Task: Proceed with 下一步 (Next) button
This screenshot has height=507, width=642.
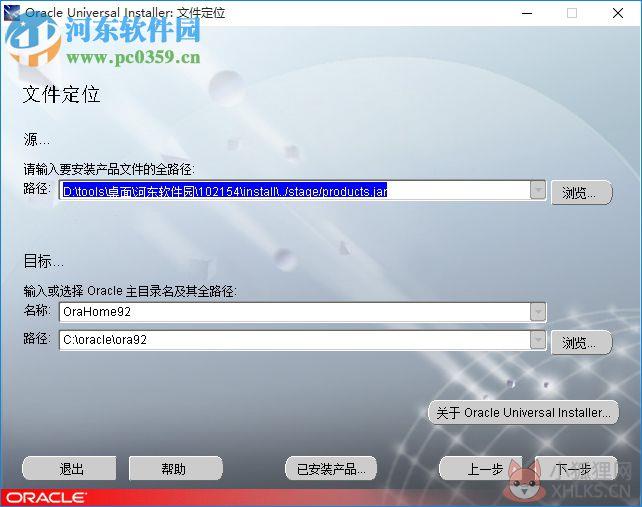Action: click(x=576, y=468)
